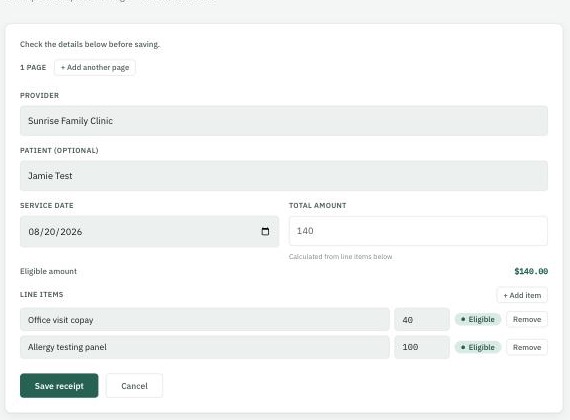Screen dimensions: 570x420
Task: Edit the Provider field Sunrise Family Clinic
Action: [284, 121]
